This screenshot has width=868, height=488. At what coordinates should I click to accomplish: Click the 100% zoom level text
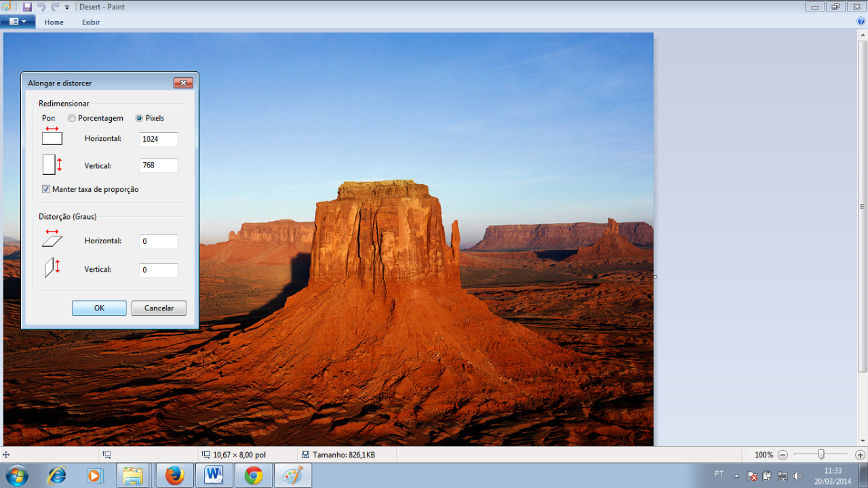(x=764, y=455)
